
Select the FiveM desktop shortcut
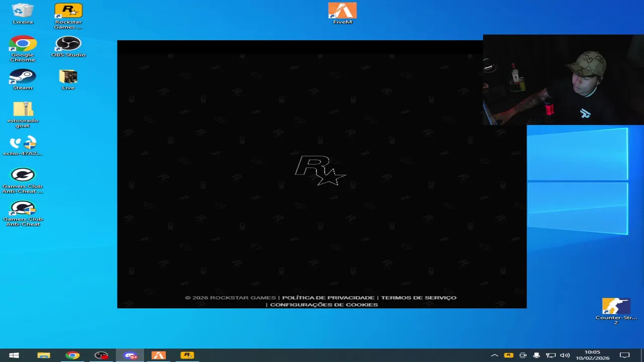pos(342,14)
